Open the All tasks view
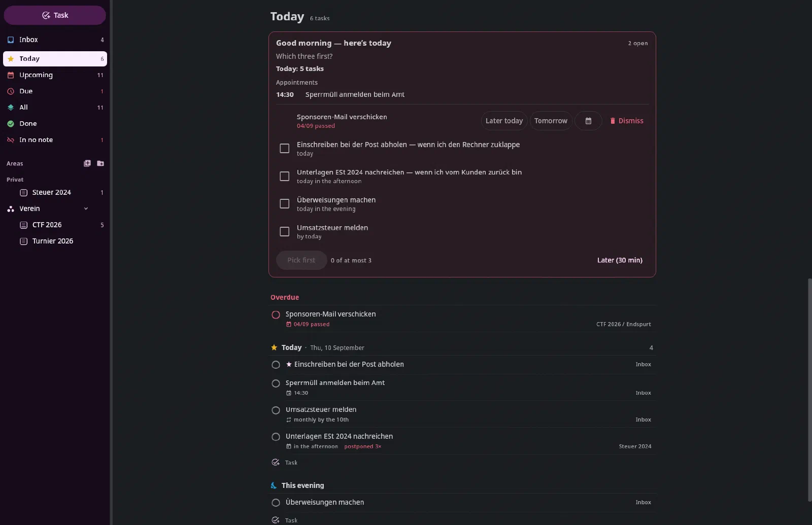Image resolution: width=812 pixels, height=525 pixels. [55, 108]
